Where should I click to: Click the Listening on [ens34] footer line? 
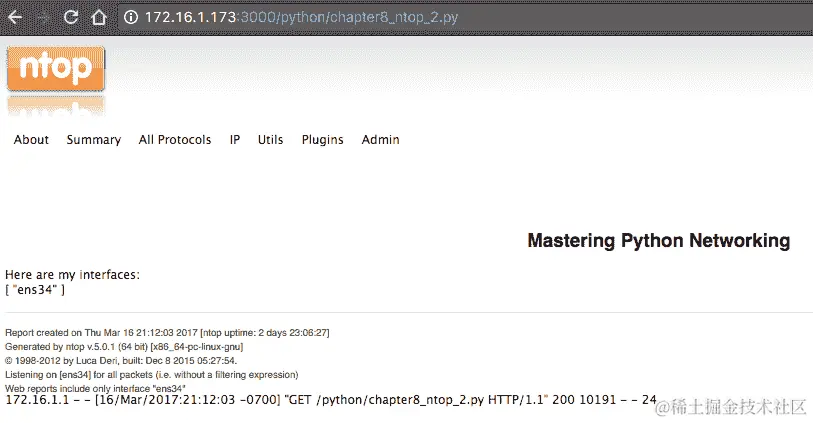tap(151, 375)
